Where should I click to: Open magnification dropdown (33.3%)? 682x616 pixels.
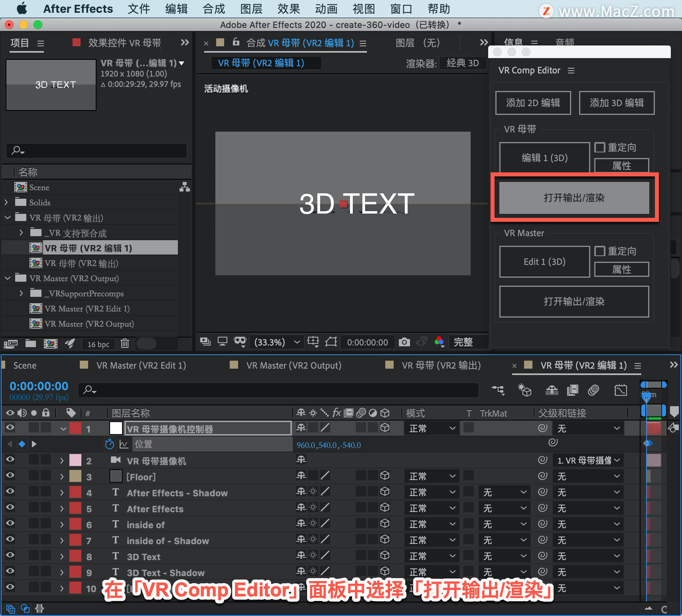tap(276, 342)
